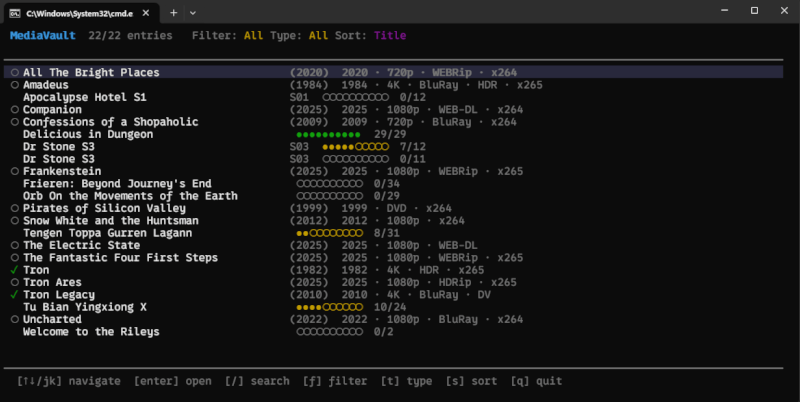The height and width of the screenshot is (402, 800).
Task: Click the circle marker beside Tron Ares
Action: (14, 282)
